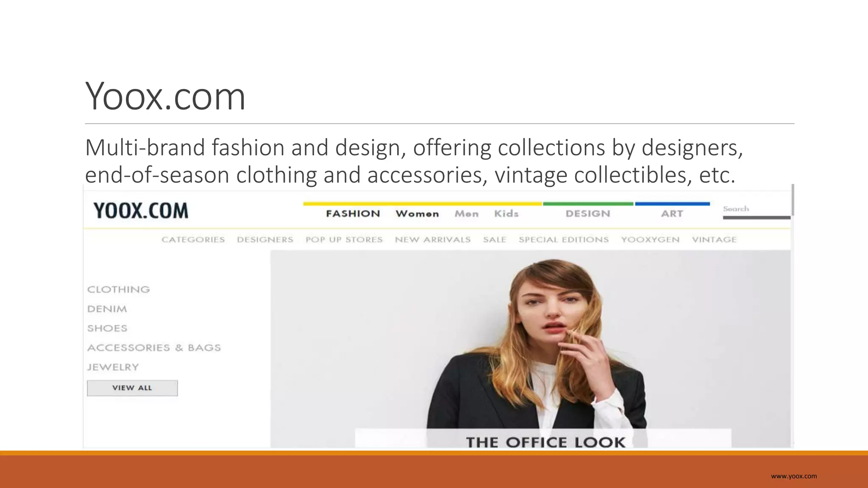868x488 pixels.
Task: Click the YOOXYGEN menu item
Action: coord(650,240)
